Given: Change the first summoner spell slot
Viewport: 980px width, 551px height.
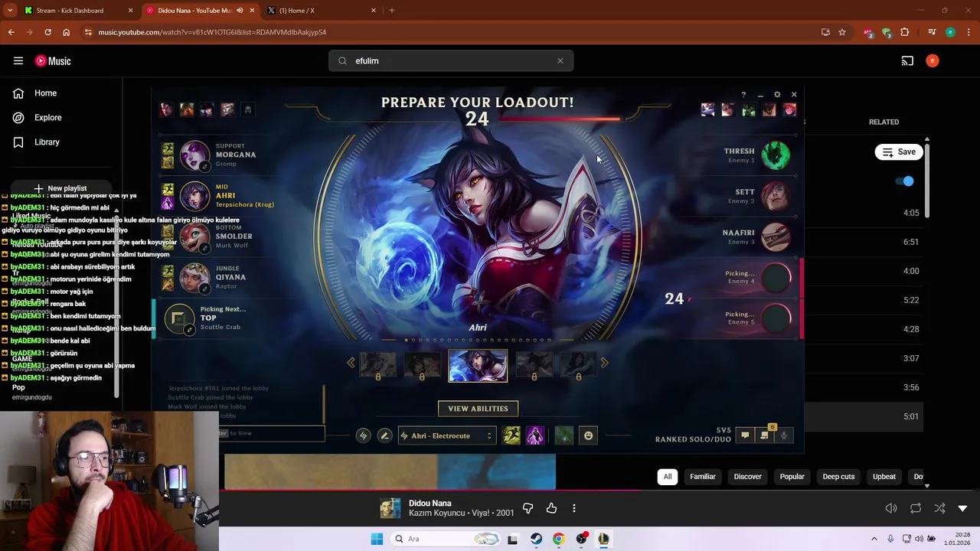Looking at the screenshot, I should pyautogui.click(x=511, y=435).
